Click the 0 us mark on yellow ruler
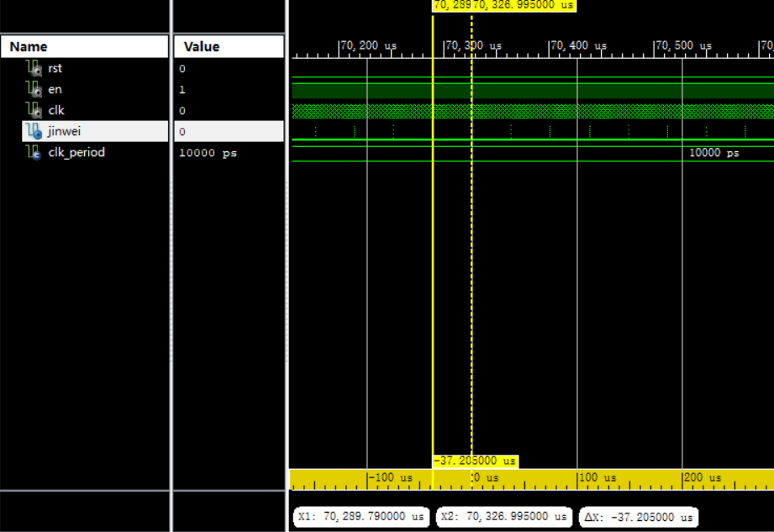The image size is (774, 532). pos(485,477)
